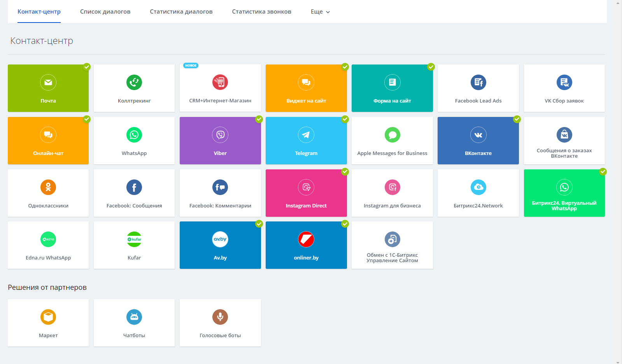Screen dimensions: 622x364
Task: Open the ВКонтакте VK icon
Action: coord(478,135)
